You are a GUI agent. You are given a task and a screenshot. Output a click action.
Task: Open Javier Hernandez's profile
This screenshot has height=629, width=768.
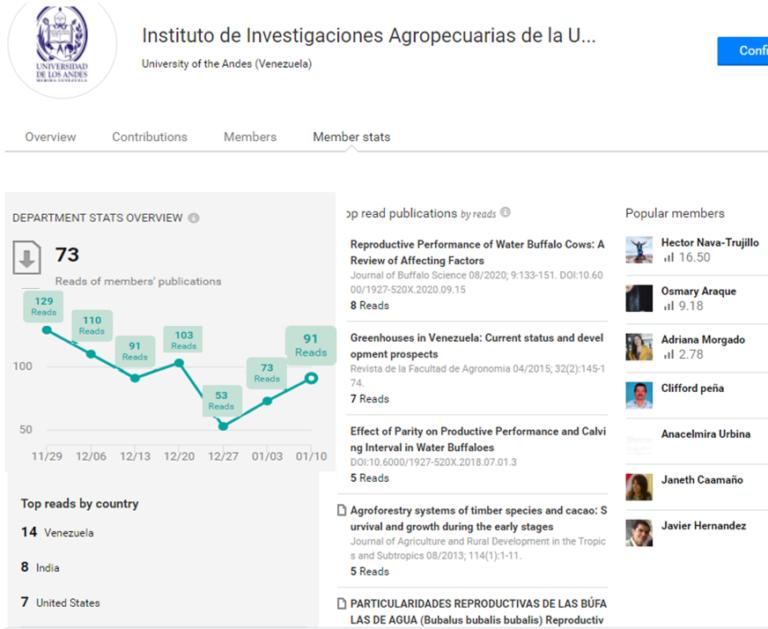703,526
